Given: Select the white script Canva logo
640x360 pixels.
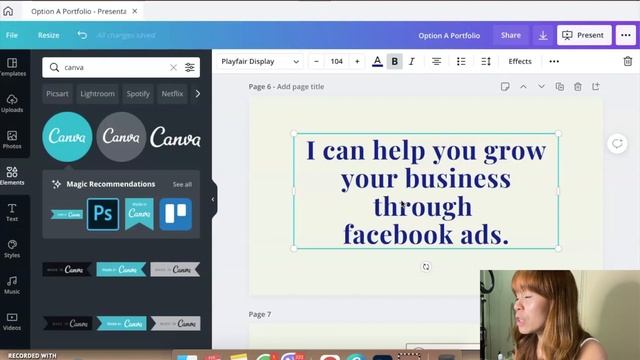Looking at the screenshot, I should (x=176, y=137).
